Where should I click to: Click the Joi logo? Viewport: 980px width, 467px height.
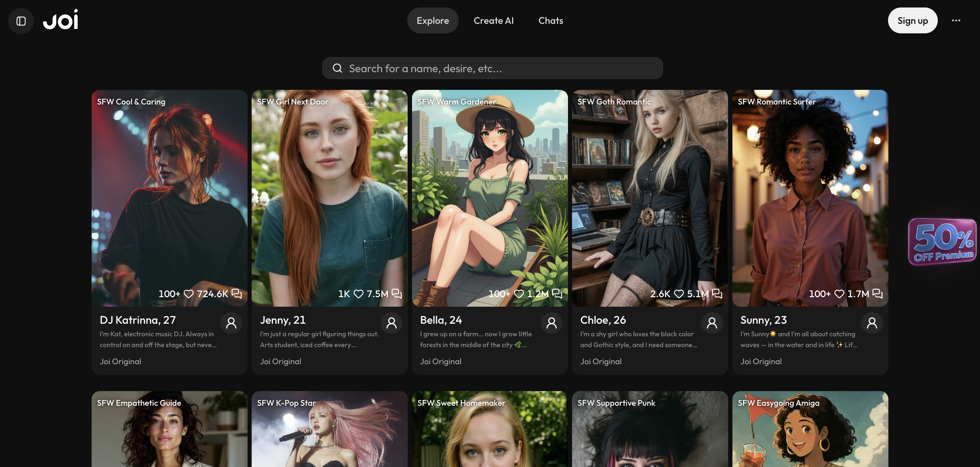[61, 20]
